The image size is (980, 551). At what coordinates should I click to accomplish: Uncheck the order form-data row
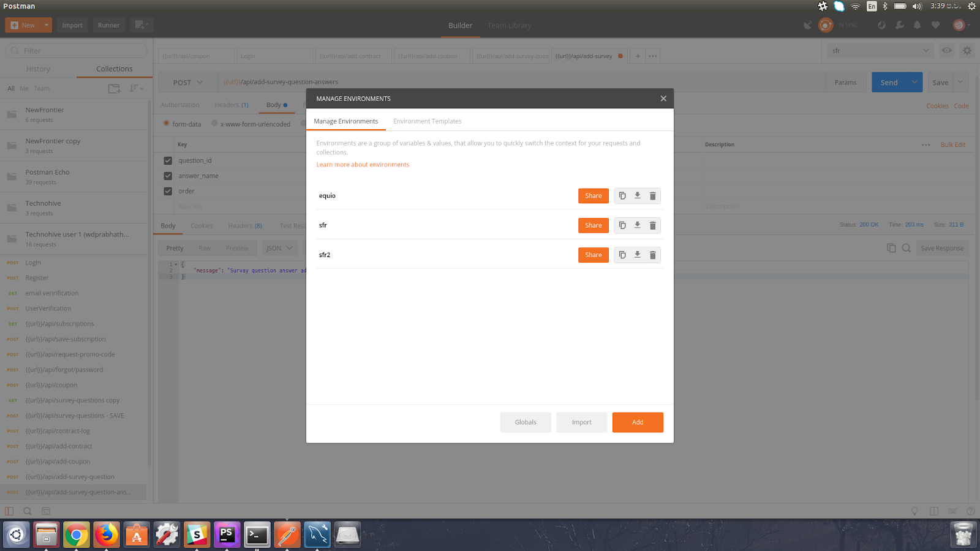click(x=167, y=191)
